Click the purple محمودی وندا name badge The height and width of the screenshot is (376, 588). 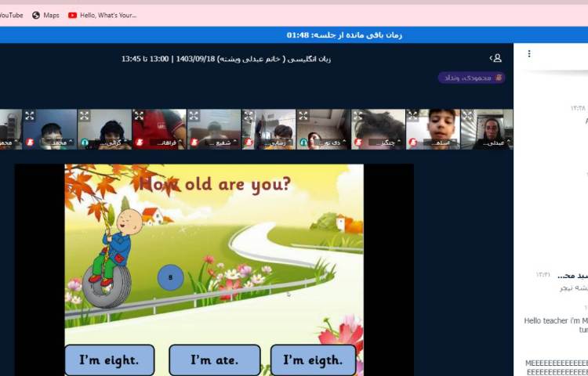471,78
